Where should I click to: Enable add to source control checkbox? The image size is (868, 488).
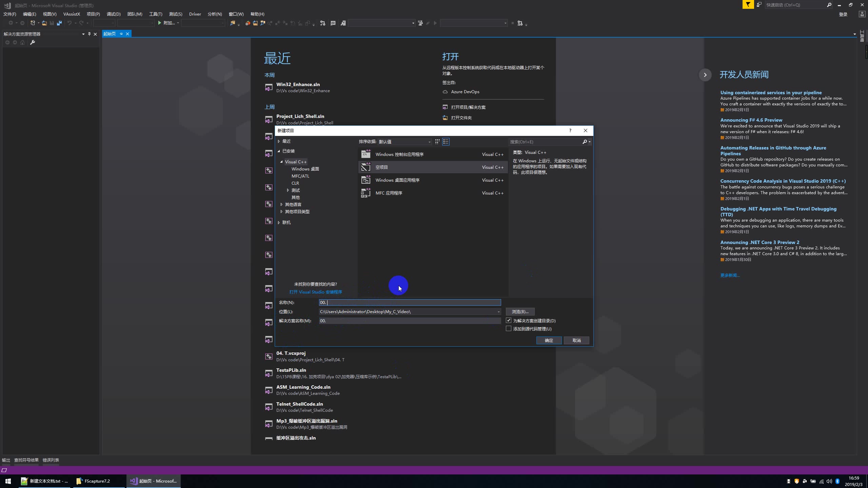[x=509, y=328]
